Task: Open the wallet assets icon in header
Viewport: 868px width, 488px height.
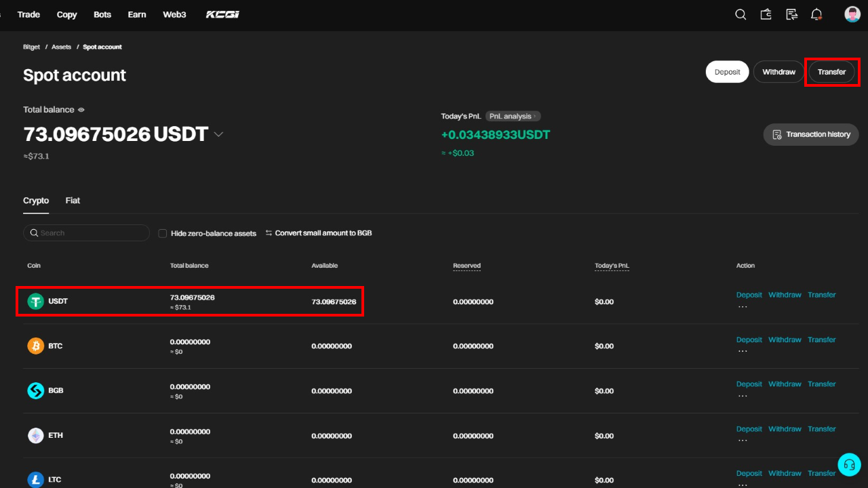Action: point(766,14)
